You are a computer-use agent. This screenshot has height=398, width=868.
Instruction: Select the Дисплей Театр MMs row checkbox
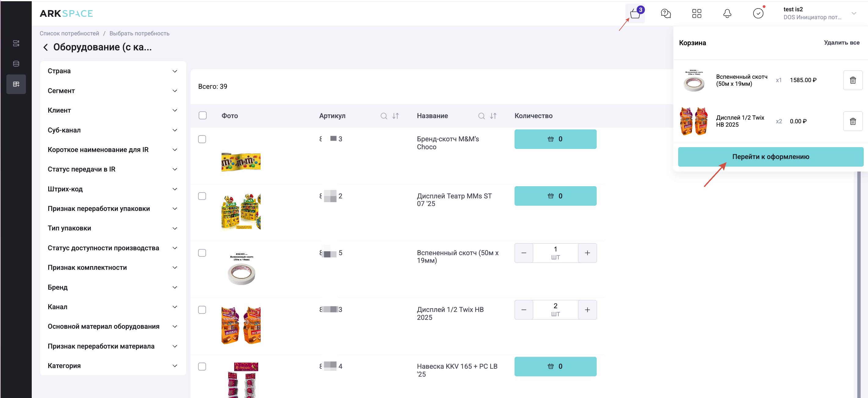(x=202, y=196)
